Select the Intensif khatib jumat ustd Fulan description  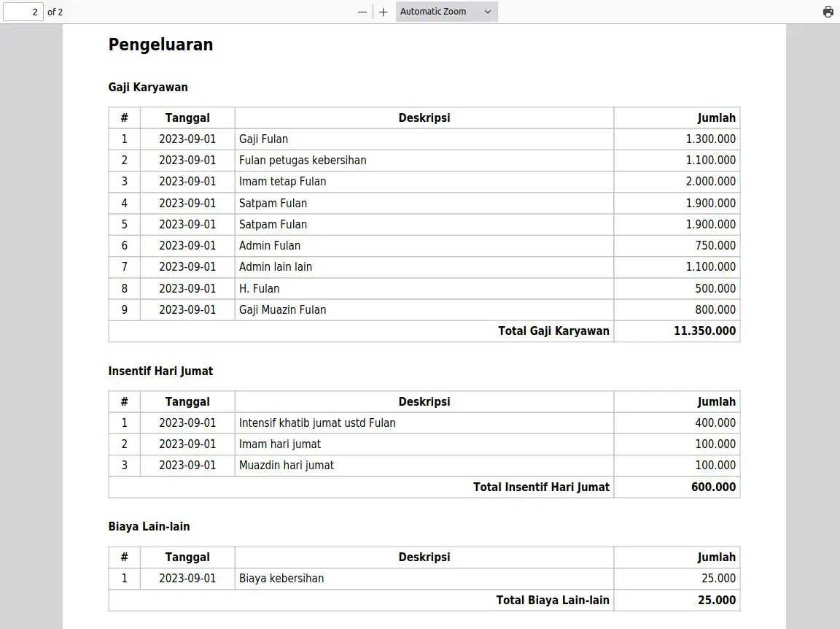click(316, 422)
